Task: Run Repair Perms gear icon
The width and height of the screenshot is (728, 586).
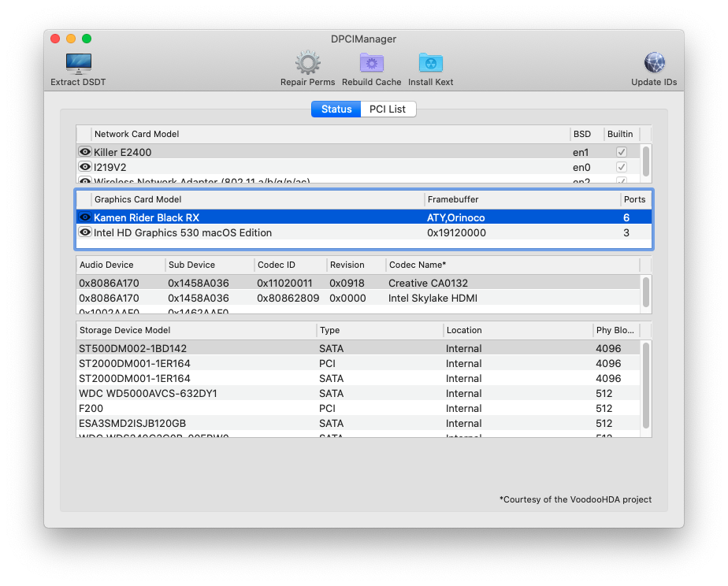Action: click(x=308, y=63)
